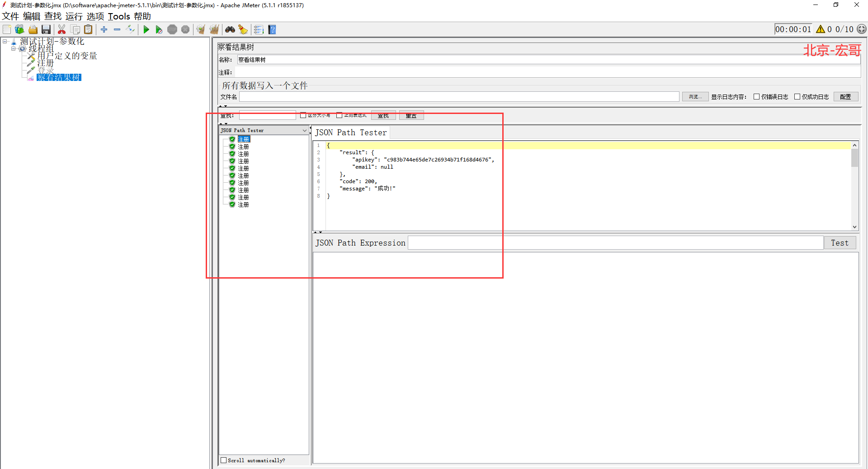The image size is (868, 469).
Task: Click the blue Help question mark icon
Action: [272, 30]
